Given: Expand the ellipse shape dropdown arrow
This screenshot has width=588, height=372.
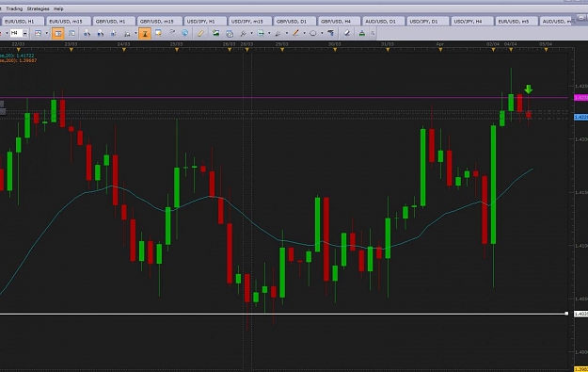Looking at the screenshot, I should 322,33.
